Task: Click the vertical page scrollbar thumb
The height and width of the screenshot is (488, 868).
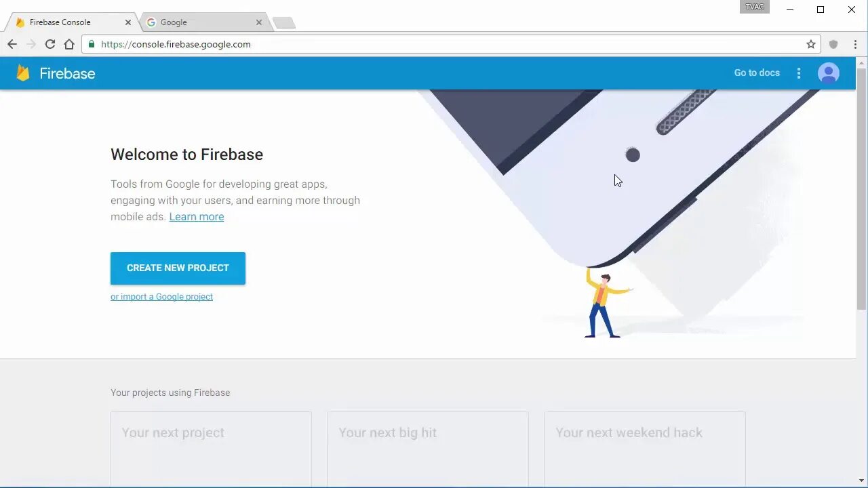Action: (862, 188)
